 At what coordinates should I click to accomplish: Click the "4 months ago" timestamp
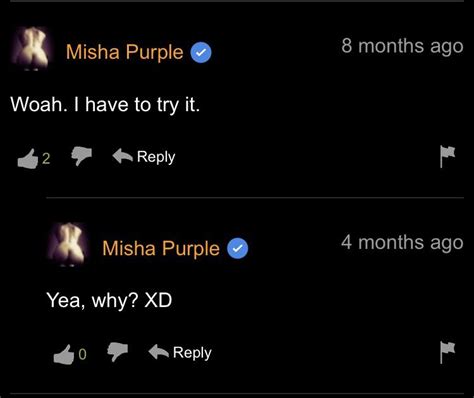402,242
